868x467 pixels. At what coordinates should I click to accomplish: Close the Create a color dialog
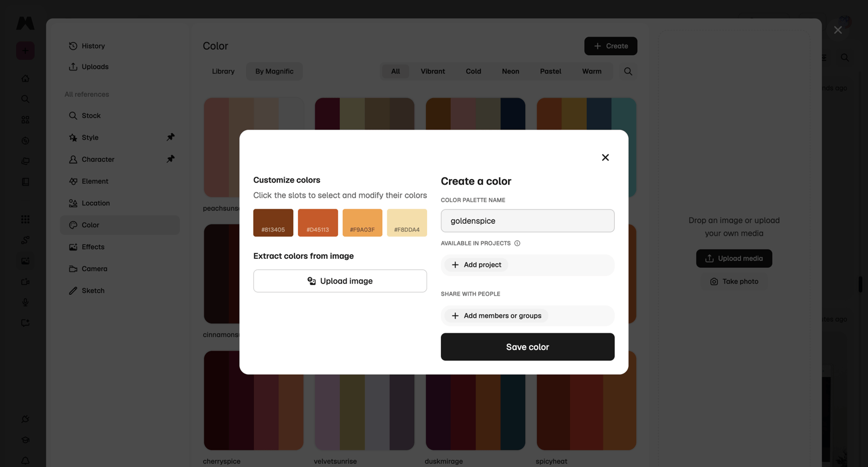click(605, 157)
